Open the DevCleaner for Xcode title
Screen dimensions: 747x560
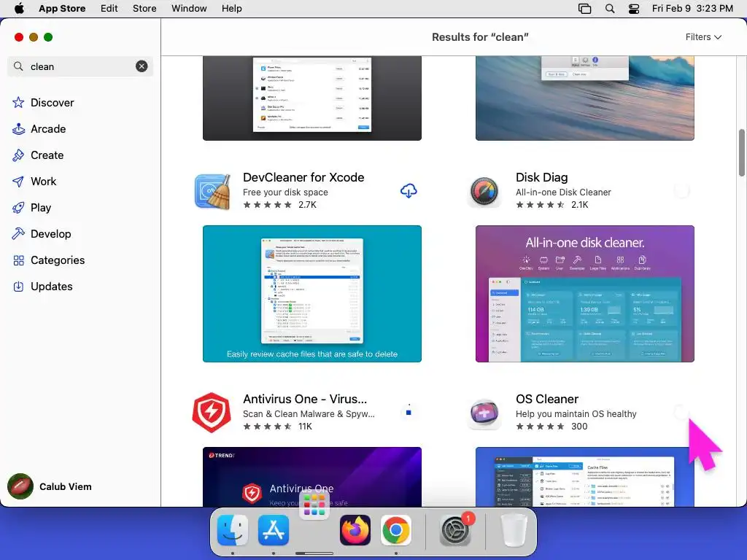pyautogui.click(x=303, y=177)
